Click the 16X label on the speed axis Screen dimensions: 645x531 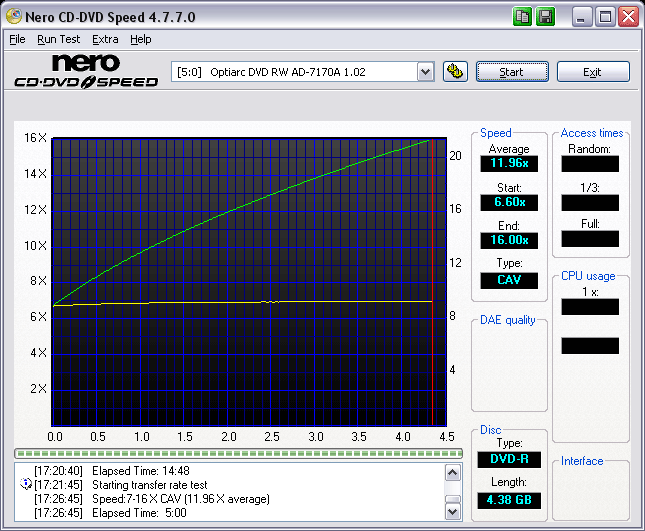point(36,138)
